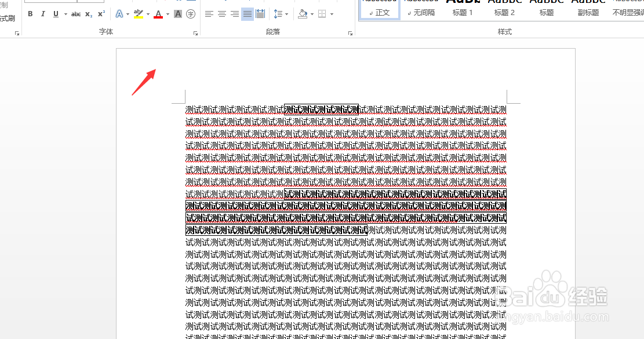Viewport: 644px width, 339px height.
Task: Open the text effects A icon
Action: (x=119, y=14)
